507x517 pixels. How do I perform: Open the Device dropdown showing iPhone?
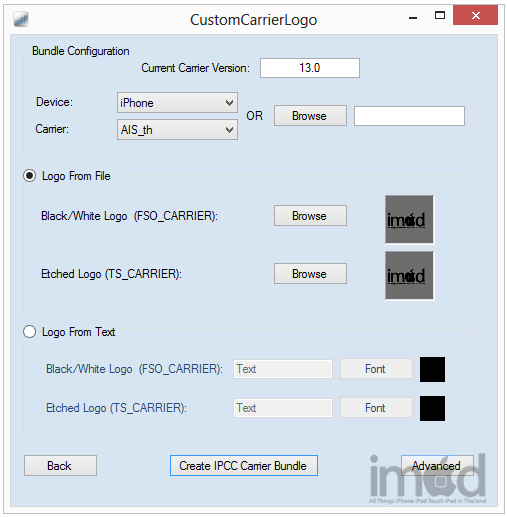tap(177, 103)
